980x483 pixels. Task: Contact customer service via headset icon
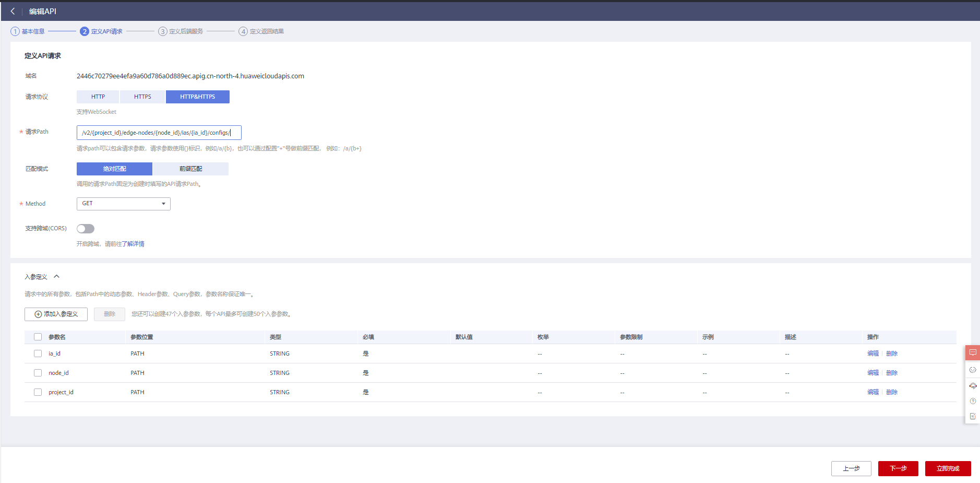pos(973,386)
